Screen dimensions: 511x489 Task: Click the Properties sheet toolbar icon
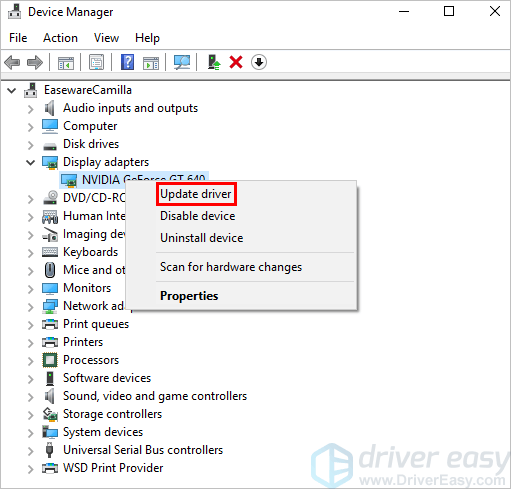click(x=97, y=62)
